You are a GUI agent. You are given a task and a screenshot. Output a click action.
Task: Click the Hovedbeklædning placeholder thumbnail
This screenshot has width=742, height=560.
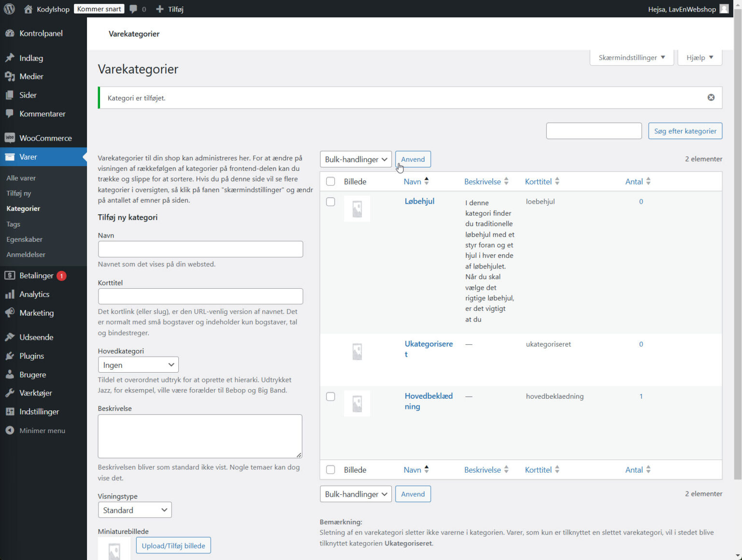pos(357,404)
